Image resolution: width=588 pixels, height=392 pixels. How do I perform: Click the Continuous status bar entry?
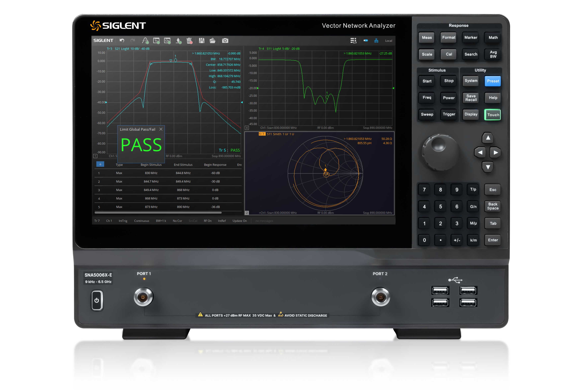(141, 221)
